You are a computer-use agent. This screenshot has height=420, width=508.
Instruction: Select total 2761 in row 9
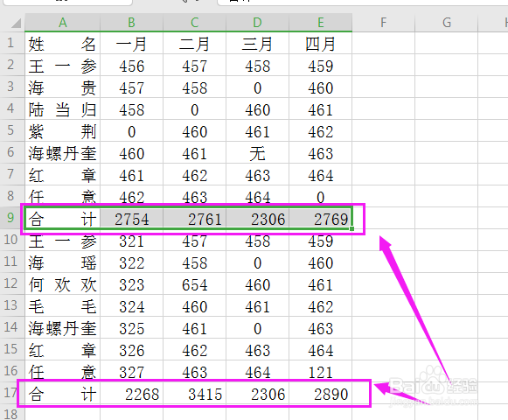(x=194, y=219)
